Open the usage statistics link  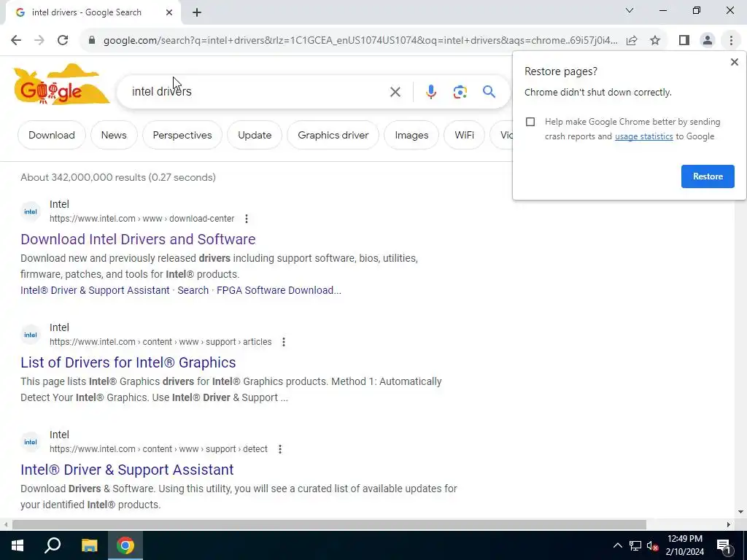click(643, 136)
